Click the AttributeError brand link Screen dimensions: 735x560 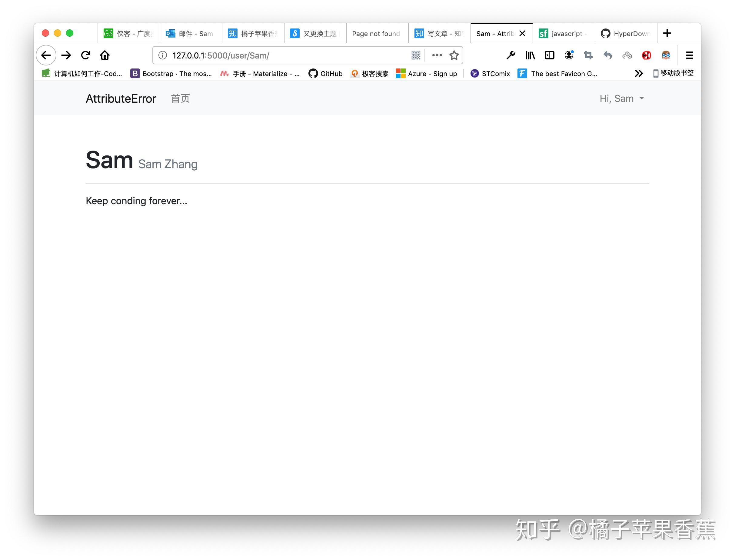(x=121, y=99)
